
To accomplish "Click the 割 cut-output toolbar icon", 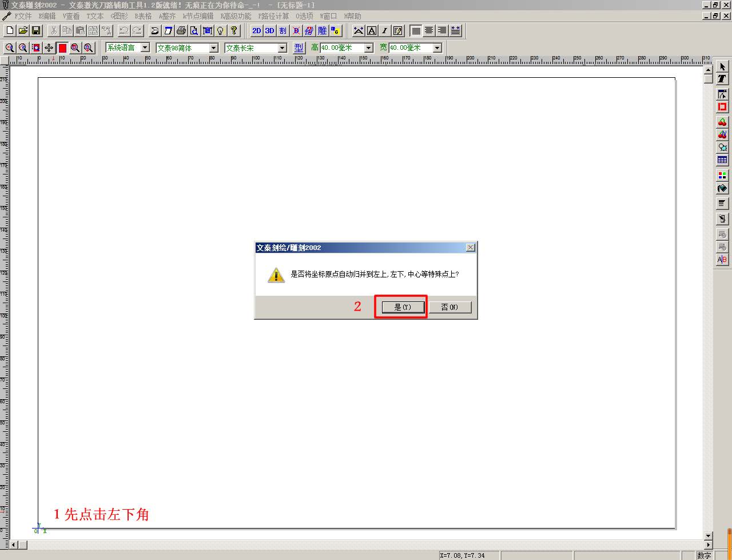I will tap(283, 30).
